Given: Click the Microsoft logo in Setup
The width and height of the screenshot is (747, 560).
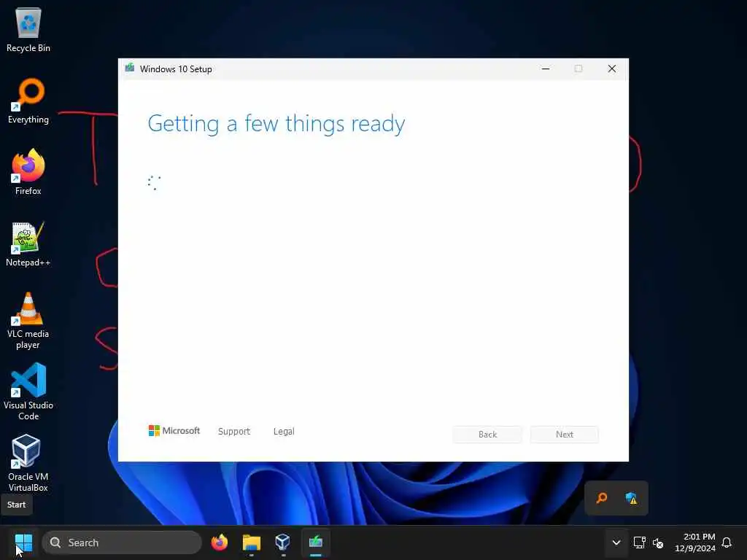Looking at the screenshot, I should (x=174, y=430).
